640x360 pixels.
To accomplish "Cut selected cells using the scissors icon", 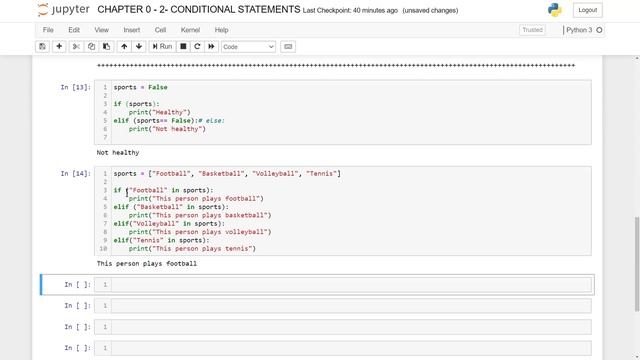I will (x=76, y=47).
